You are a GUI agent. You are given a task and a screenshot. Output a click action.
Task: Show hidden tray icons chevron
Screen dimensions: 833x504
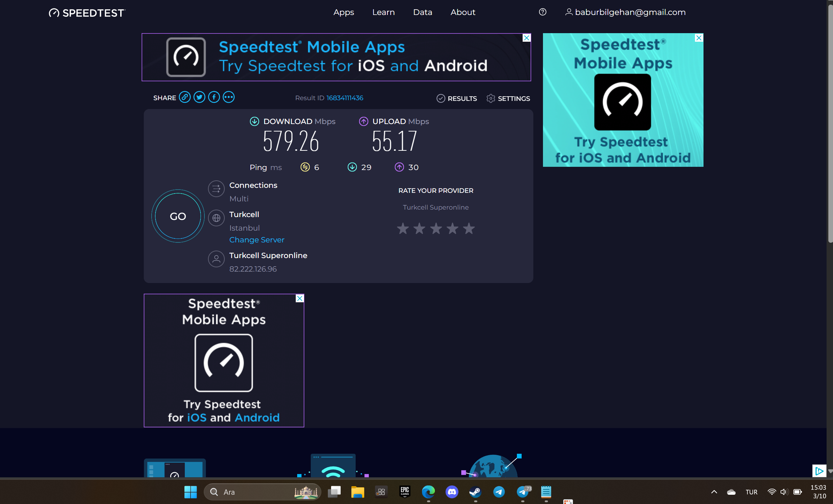click(714, 492)
